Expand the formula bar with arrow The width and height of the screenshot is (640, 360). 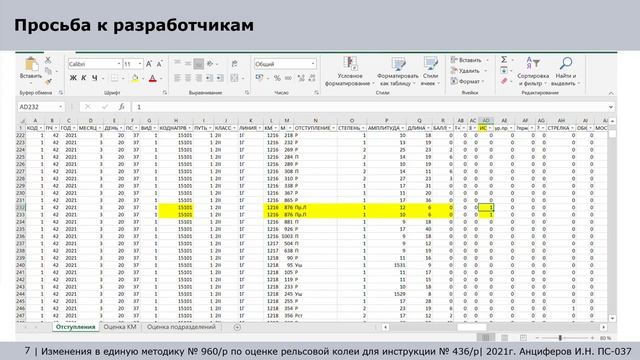[x=611, y=107]
